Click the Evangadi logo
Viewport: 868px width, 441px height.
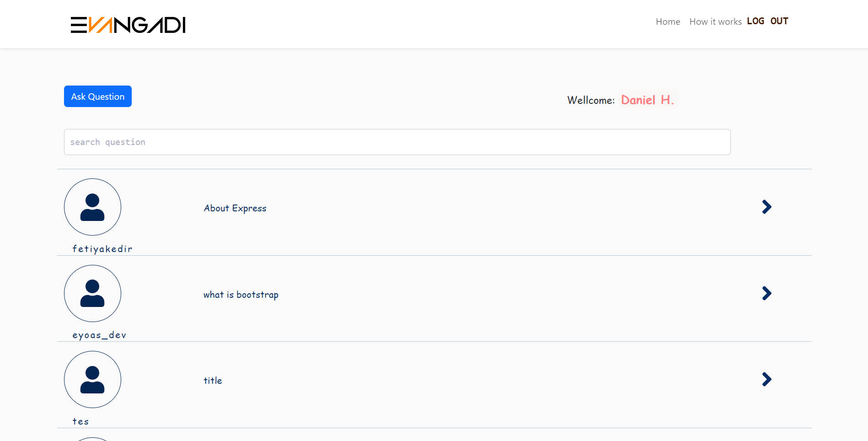[x=128, y=25]
